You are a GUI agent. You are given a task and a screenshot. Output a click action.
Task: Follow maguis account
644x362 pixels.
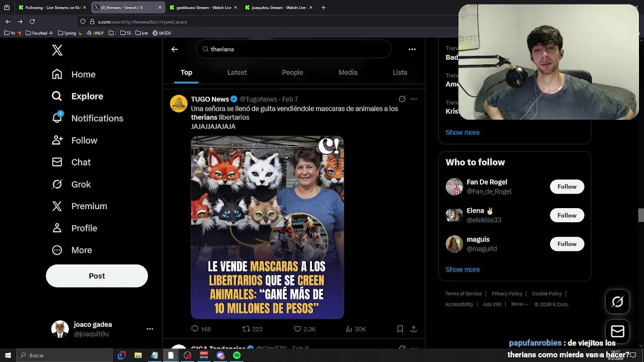(567, 244)
